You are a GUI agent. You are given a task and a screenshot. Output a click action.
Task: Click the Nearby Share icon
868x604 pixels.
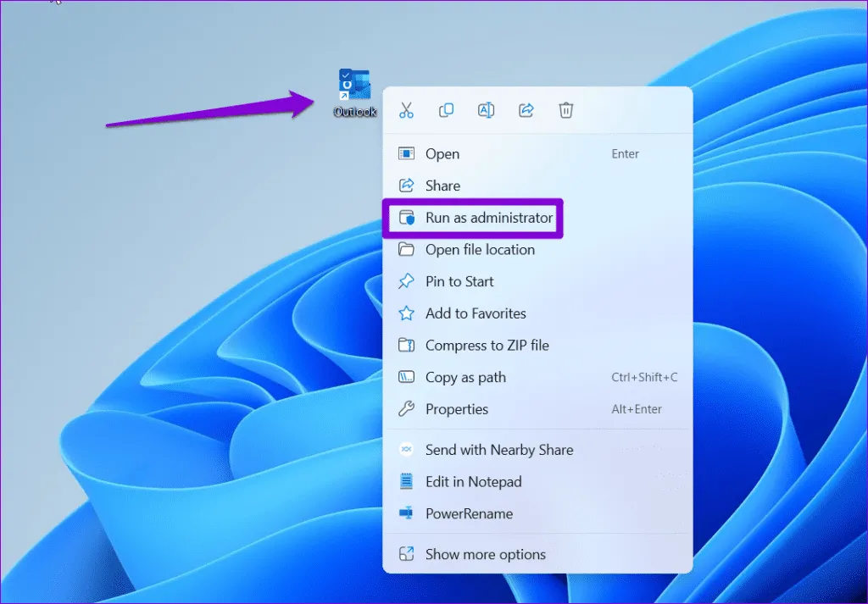tap(407, 450)
